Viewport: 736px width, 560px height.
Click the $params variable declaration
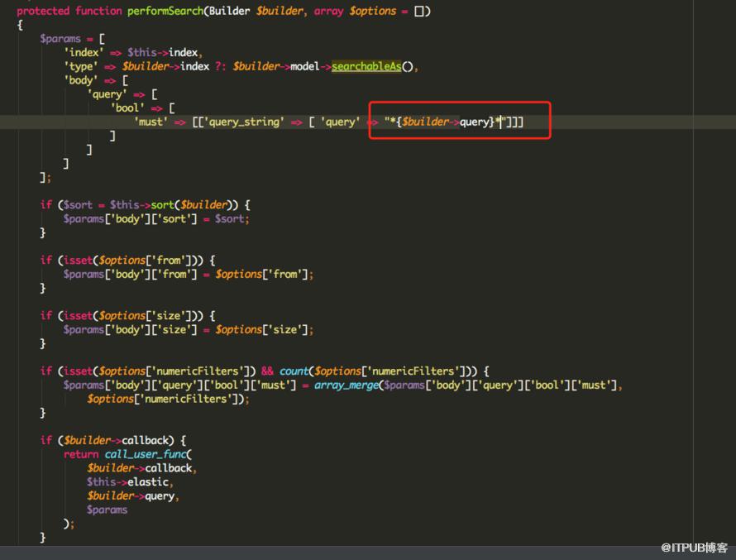[60, 39]
